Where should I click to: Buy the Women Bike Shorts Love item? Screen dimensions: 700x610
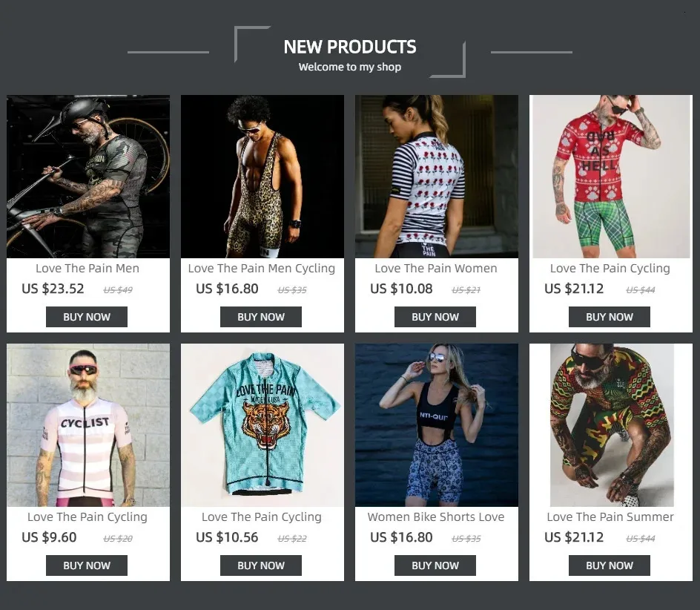tap(435, 565)
